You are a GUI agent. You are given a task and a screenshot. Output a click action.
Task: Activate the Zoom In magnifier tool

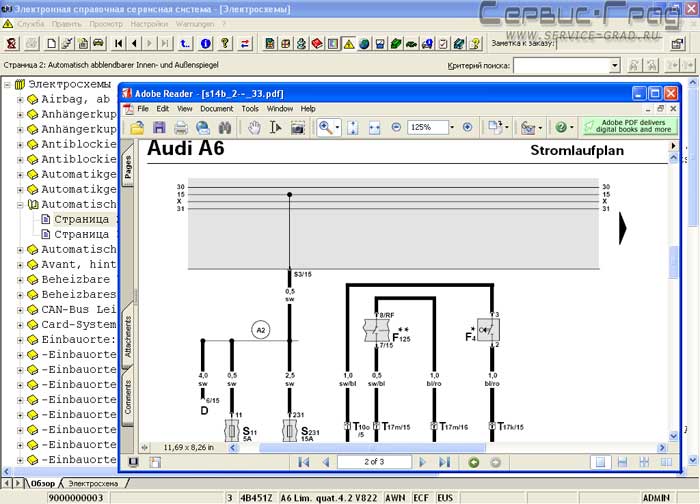(325, 128)
